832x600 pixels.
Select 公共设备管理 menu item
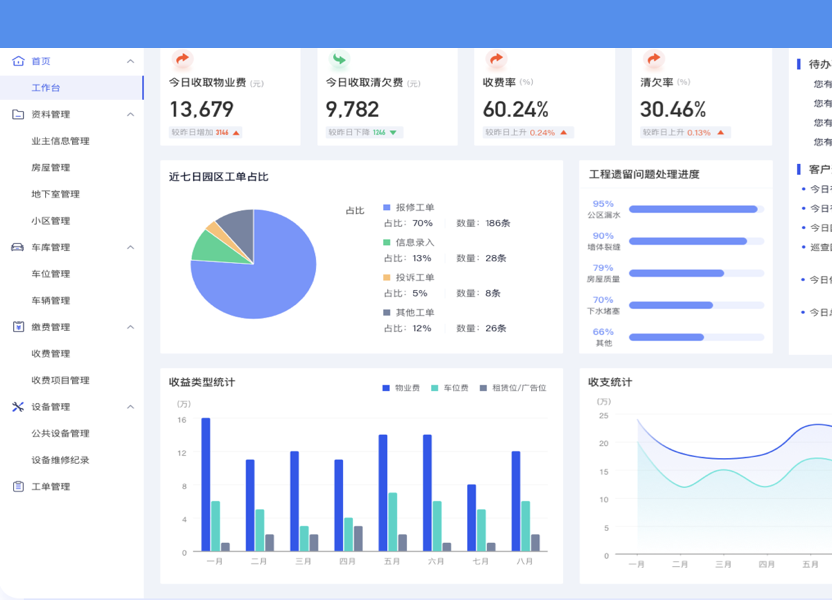tap(60, 433)
